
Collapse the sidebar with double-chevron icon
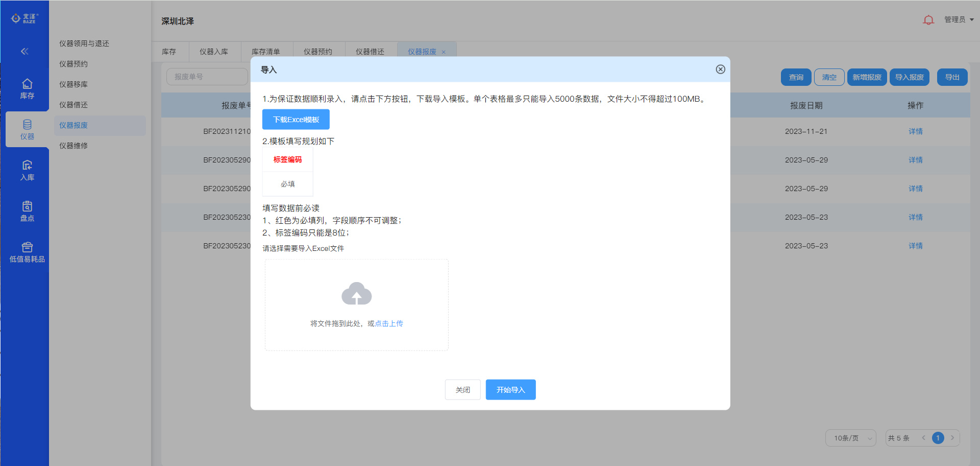pos(24,51)
